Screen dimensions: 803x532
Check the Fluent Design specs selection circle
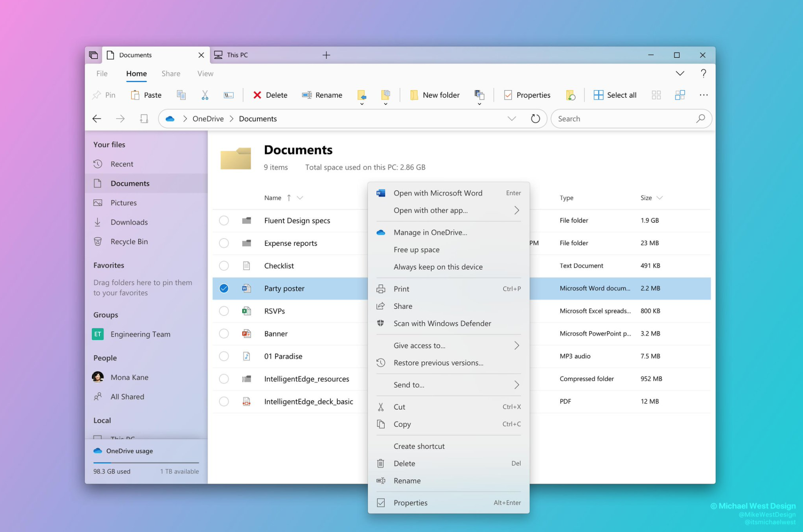pos(224,220)
